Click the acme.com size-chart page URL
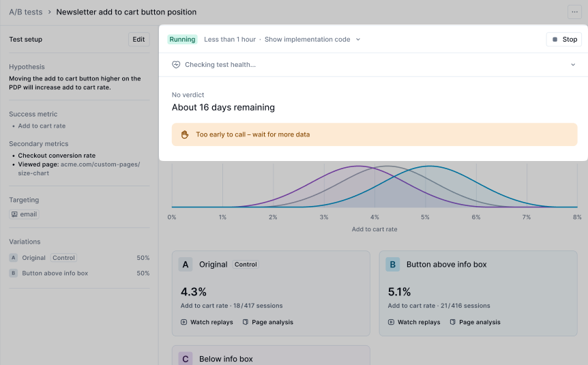 pos(79,169)
